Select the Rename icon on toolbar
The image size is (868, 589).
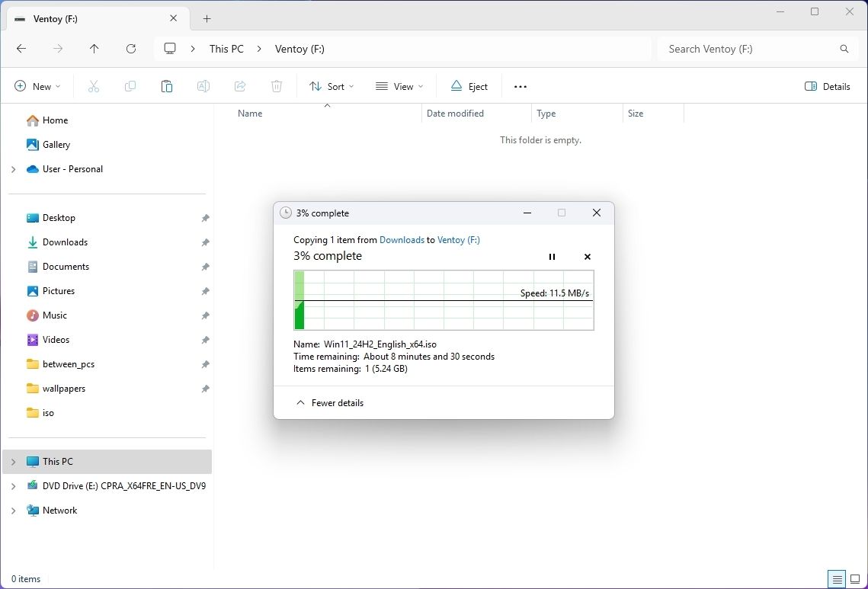(x=203, y=86)
